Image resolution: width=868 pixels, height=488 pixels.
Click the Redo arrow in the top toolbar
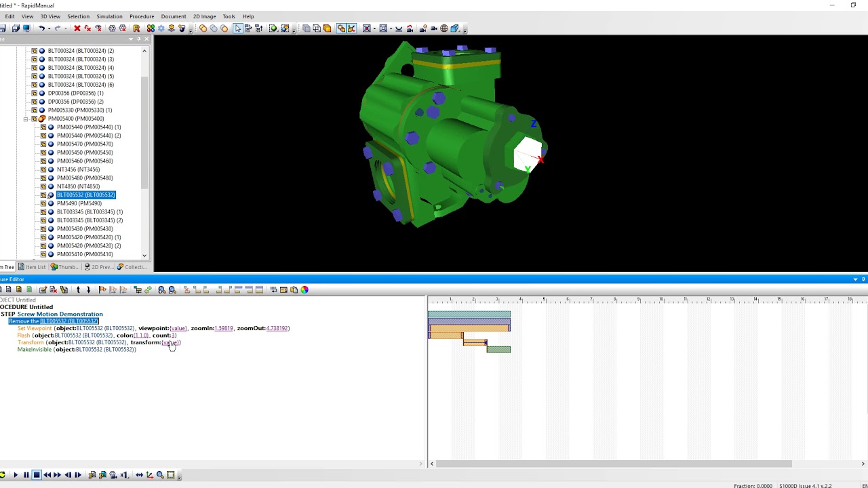pos(58,28)
